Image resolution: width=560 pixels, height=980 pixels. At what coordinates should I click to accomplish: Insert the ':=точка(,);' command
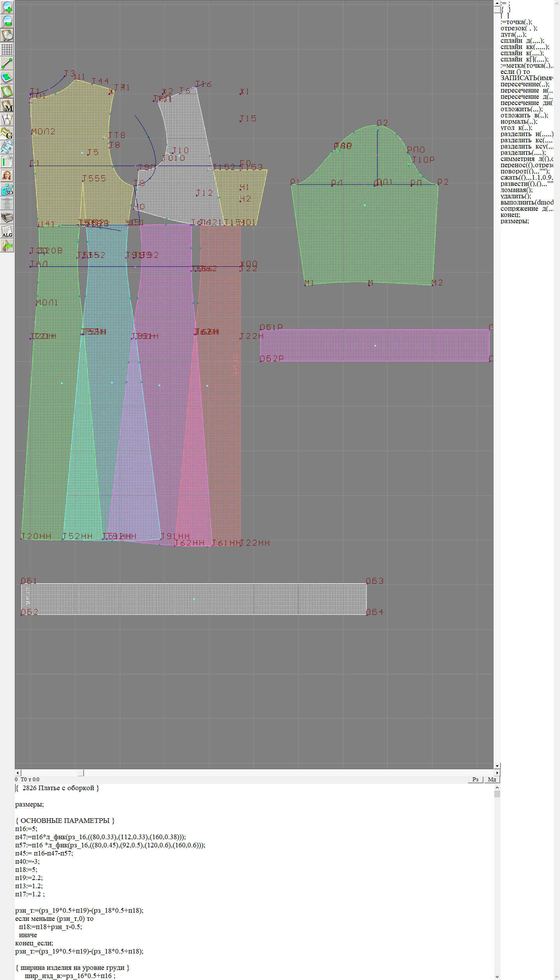(x=516, y=22)
